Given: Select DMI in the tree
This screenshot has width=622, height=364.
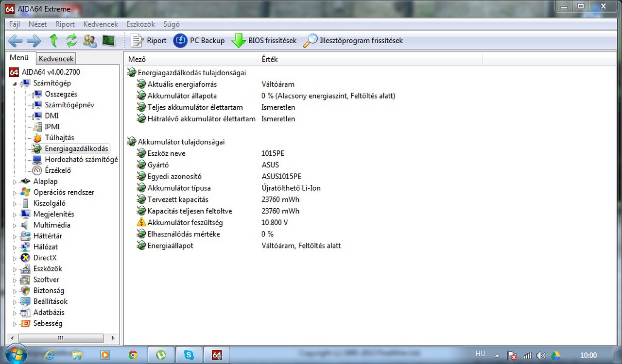Looking at the screenshot, I should click(52, 116).
